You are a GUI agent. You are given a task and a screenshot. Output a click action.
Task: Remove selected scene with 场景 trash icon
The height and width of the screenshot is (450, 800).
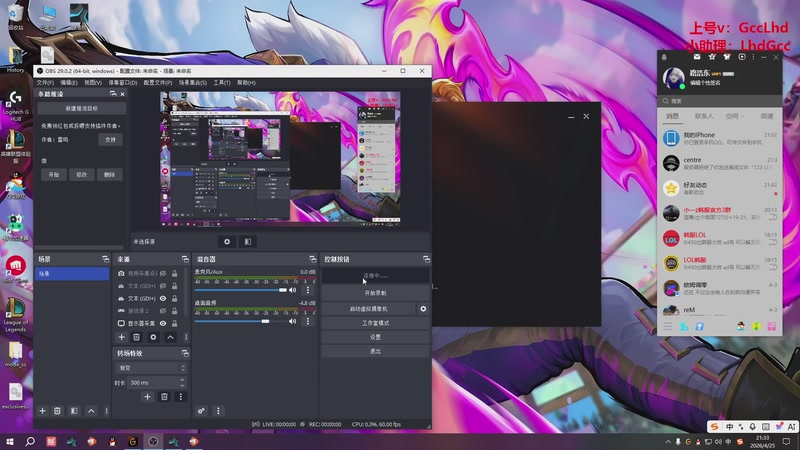pyautogui.click(x=57, y=411)
